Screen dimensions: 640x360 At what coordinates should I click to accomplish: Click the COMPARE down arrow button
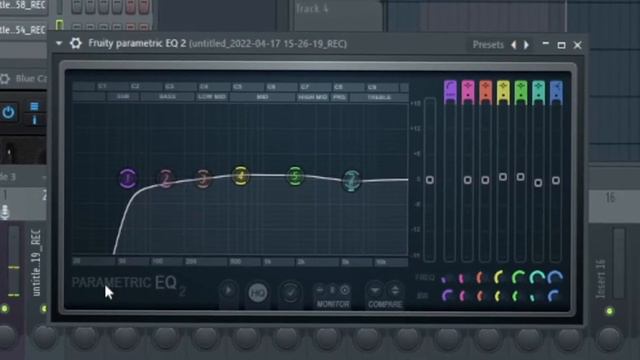coord(374,291)
